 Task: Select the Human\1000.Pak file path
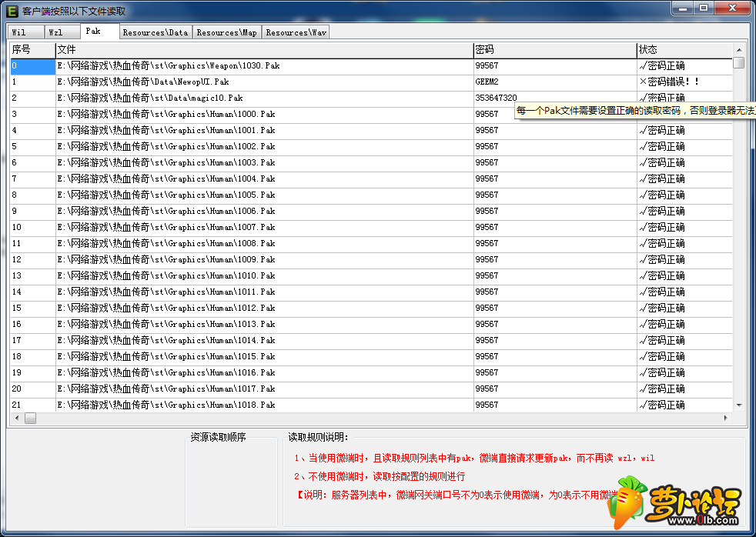(166, 114)
